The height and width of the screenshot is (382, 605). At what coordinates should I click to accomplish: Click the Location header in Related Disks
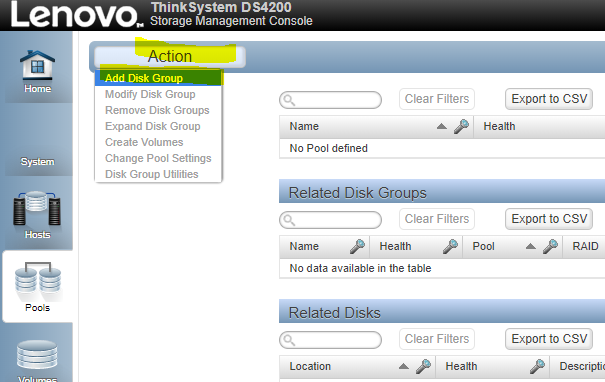coord(310,366)
